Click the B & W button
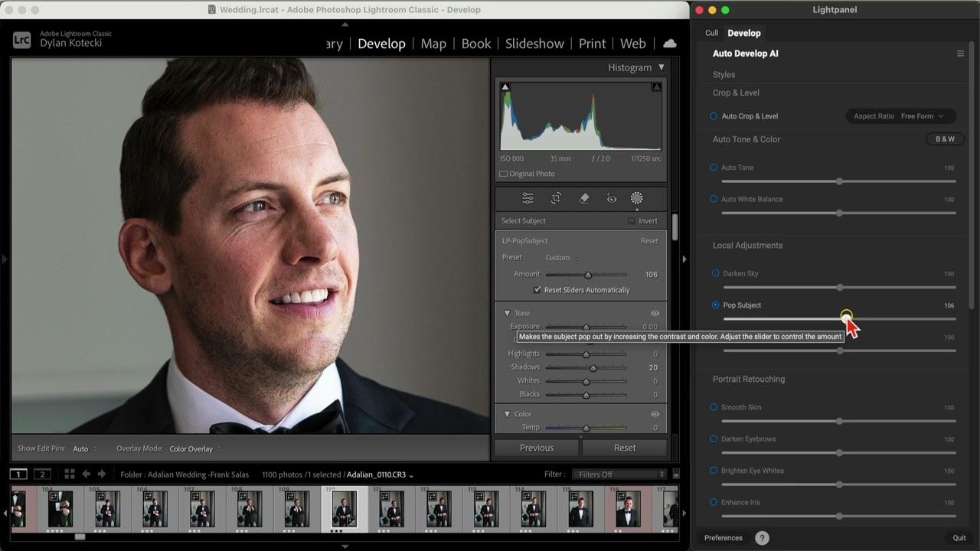Screen dimensions: 980x551 coord(946,139)
